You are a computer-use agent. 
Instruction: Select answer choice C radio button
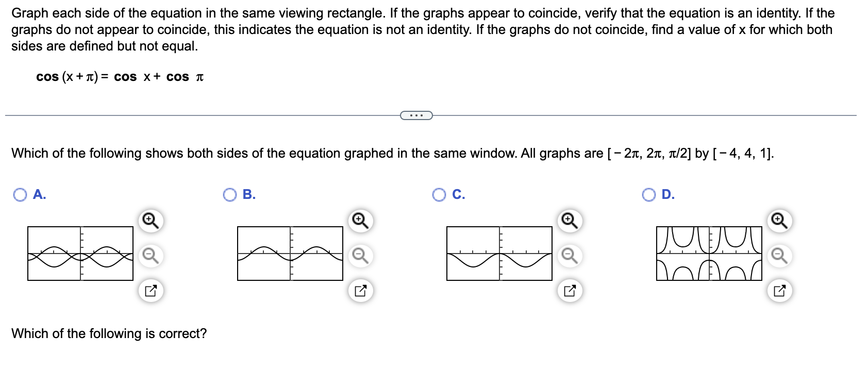coord(439,195)
